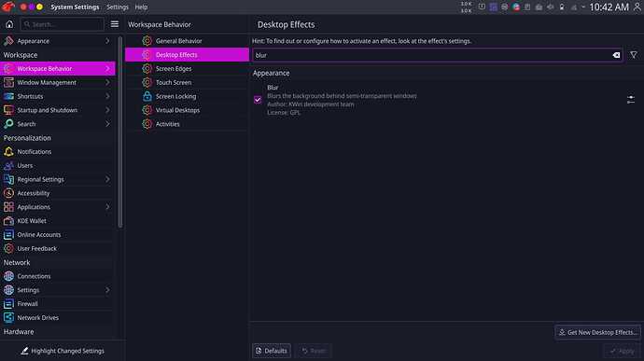Click the Search magnifier icon in Workspace list
This screenshot has height=361, width=644.
(8, 124)
